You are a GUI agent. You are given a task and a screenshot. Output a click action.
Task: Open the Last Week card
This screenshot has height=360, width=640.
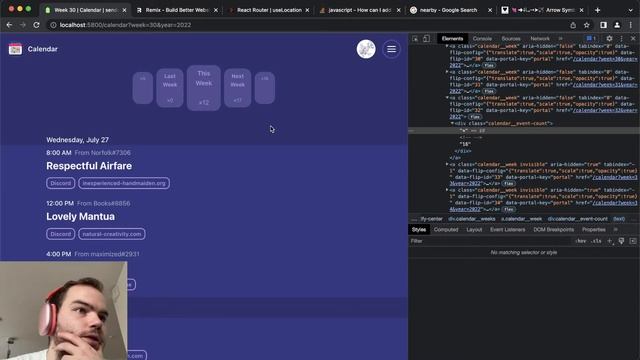pos(170,88)
